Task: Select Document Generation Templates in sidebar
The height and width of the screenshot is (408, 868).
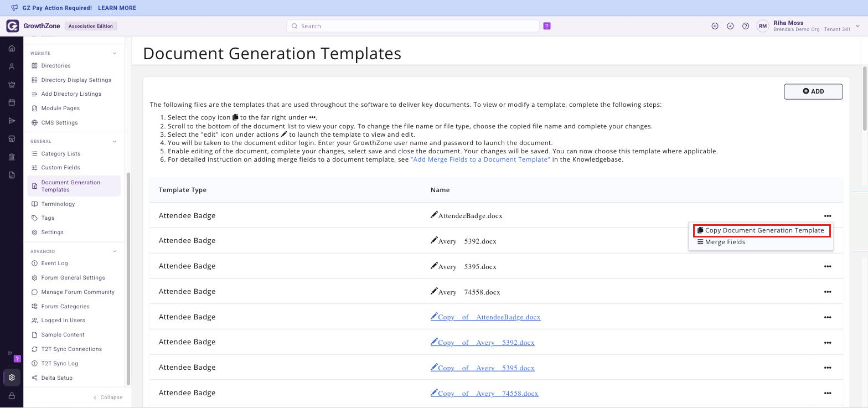Action: 74,186
